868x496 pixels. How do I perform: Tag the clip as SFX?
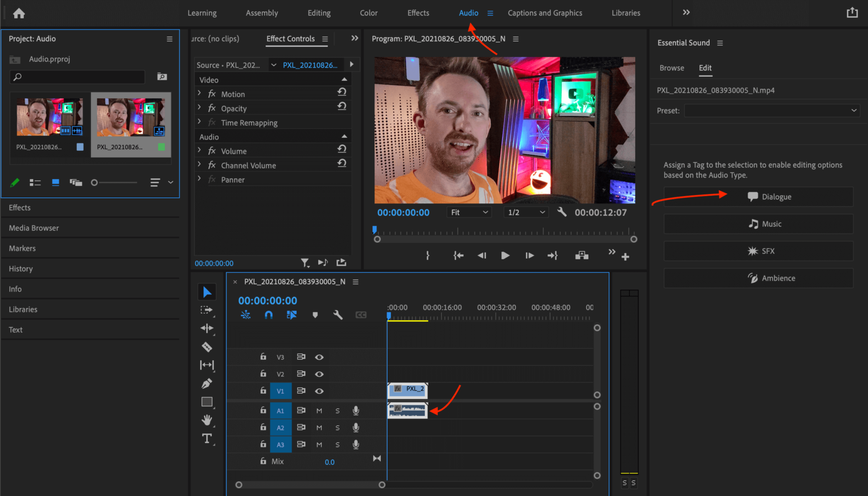pos(758,251)
